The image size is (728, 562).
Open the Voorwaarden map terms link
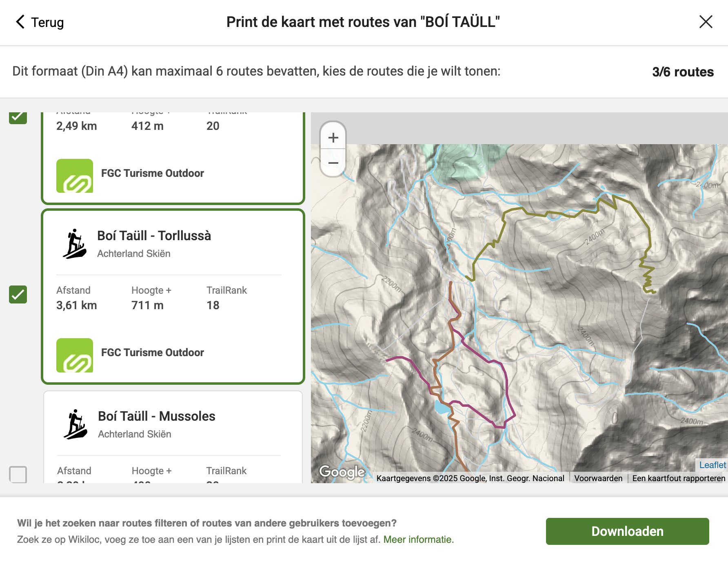click(x=598, y=478)
